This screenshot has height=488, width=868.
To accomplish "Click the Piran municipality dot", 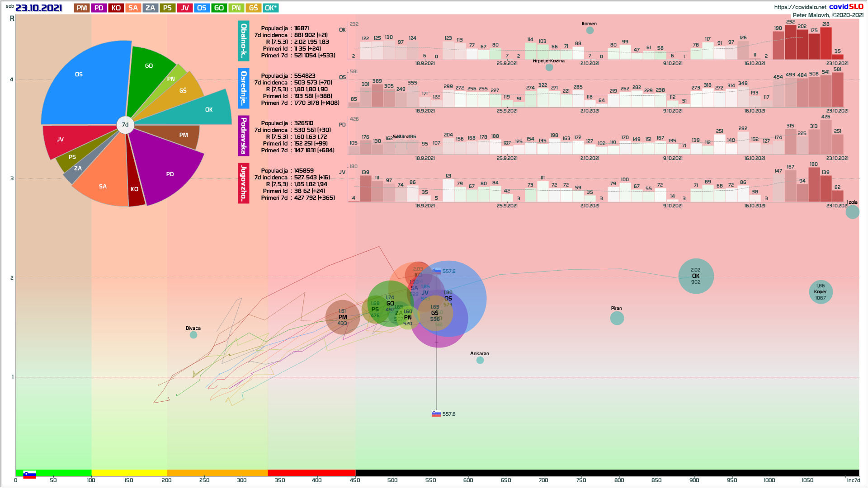I will (617, 318).
